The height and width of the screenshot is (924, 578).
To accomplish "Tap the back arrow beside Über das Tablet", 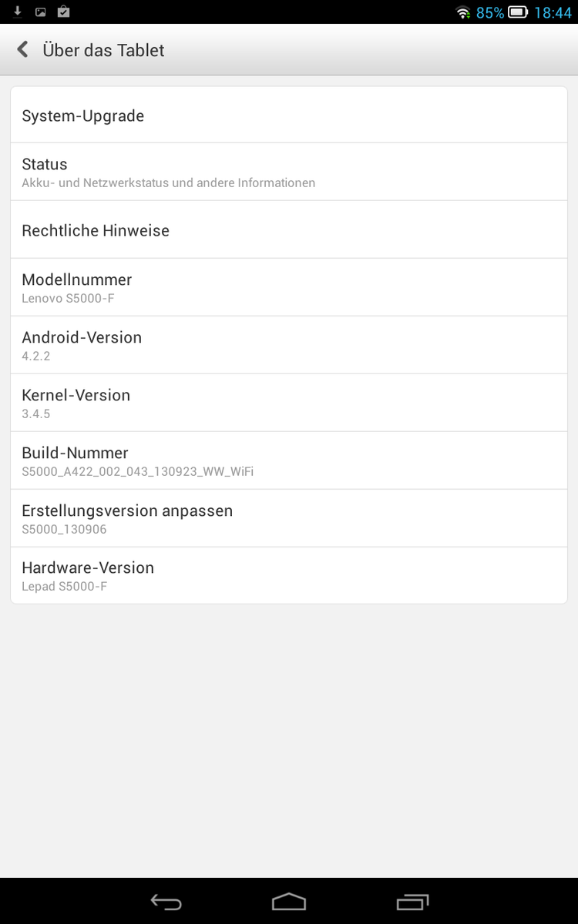I will click(23, 50).
